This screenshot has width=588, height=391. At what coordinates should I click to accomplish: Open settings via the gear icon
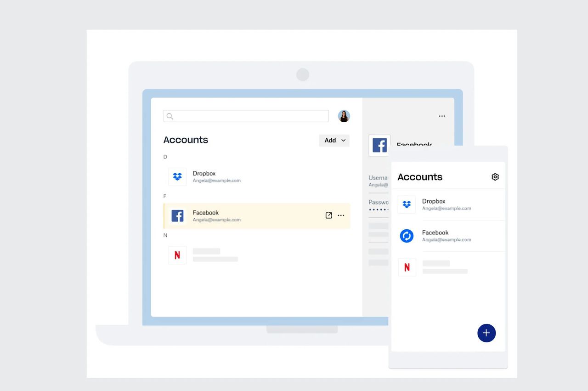(x=495, y=176)
